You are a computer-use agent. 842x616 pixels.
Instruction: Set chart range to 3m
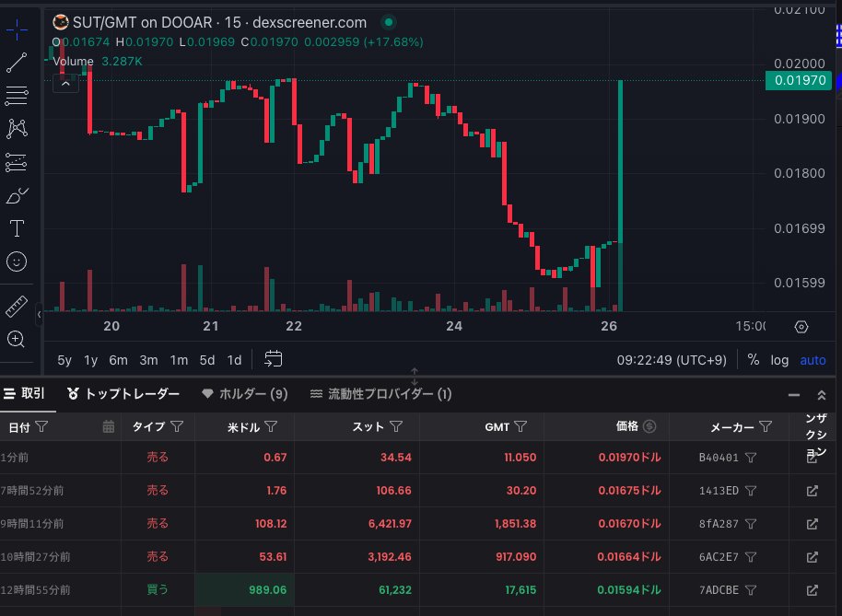(148, 360)
